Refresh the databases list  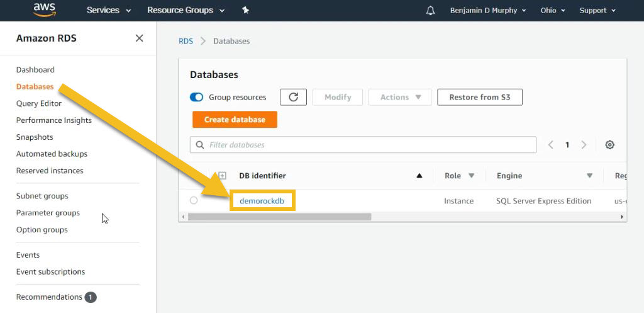point(293,97)
